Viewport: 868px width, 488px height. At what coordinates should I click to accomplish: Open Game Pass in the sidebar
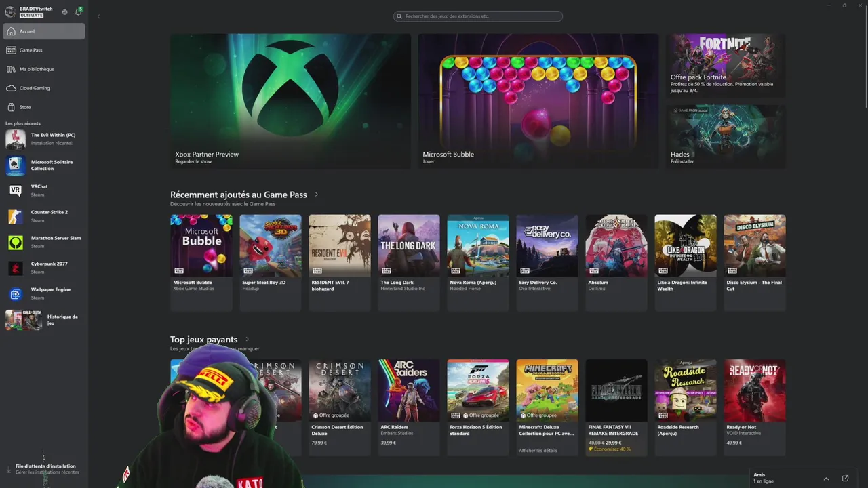44,50
